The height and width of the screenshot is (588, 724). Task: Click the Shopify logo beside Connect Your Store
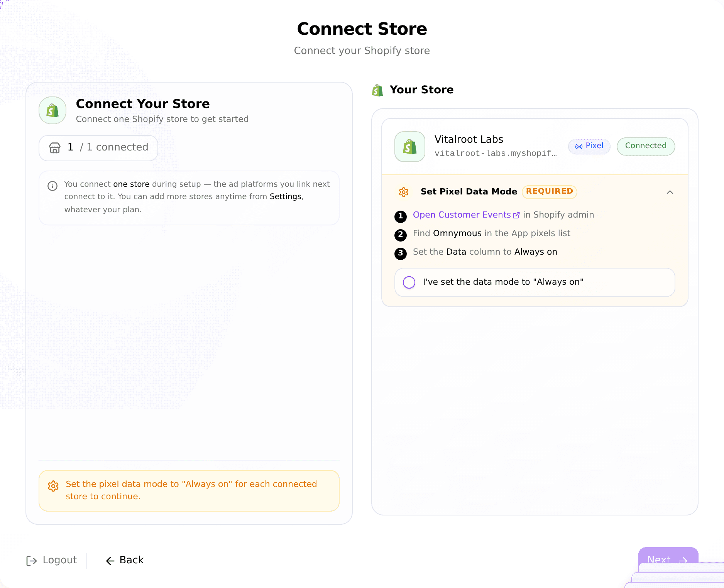(52, 110)
